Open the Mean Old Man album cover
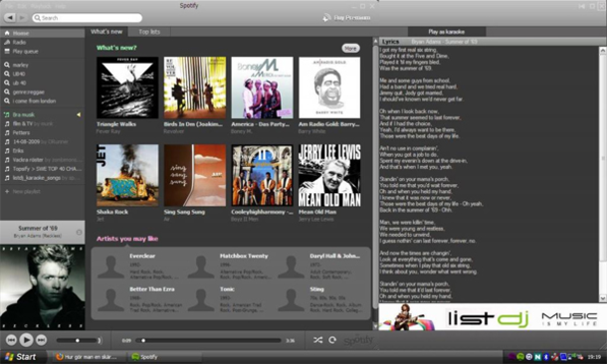This screenshot has width=607, height=364. pyautogui.click(x=329, y=175)
